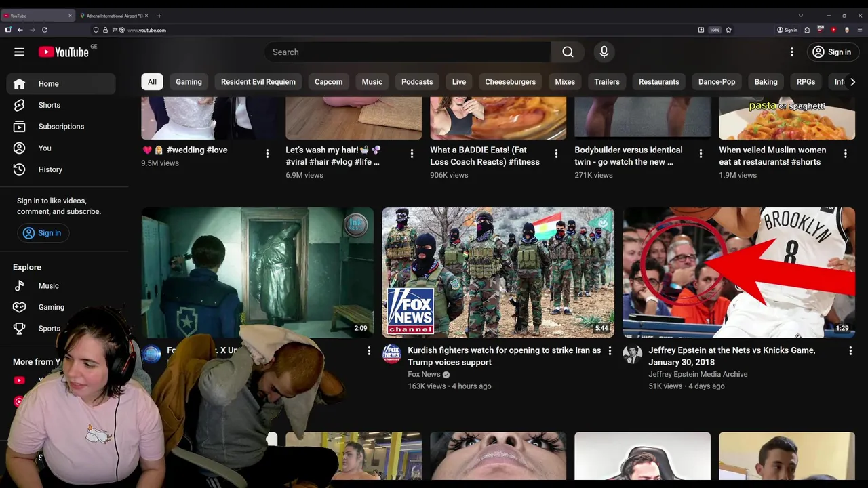Viewport: 868px width, 488px height.
Task: Start voice search with the microphone
Action: coord(604,52)
